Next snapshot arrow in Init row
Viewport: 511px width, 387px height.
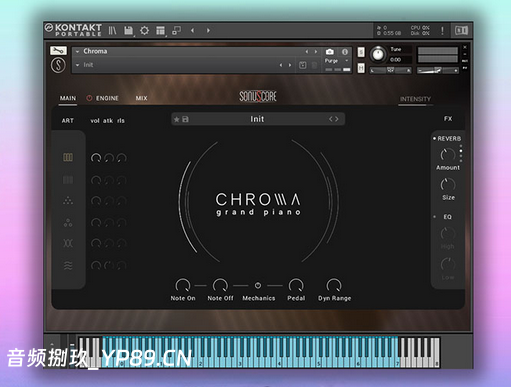pyautogui.click(x=290, y=65)
